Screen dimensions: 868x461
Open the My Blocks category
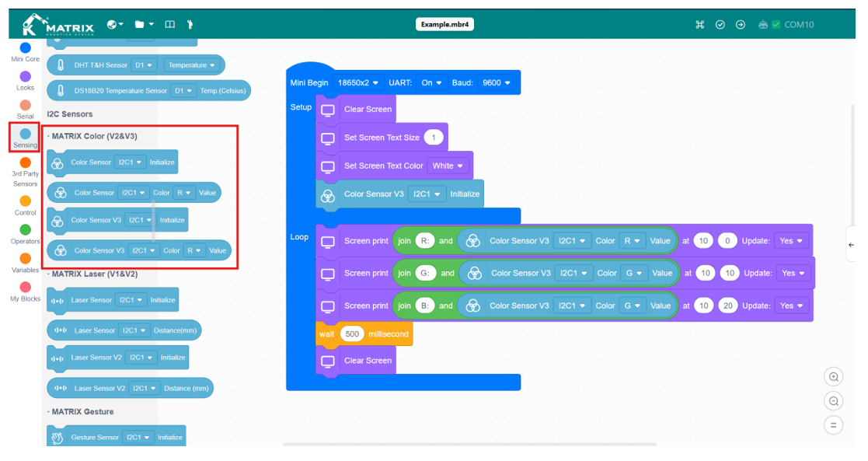coord(26,292)
